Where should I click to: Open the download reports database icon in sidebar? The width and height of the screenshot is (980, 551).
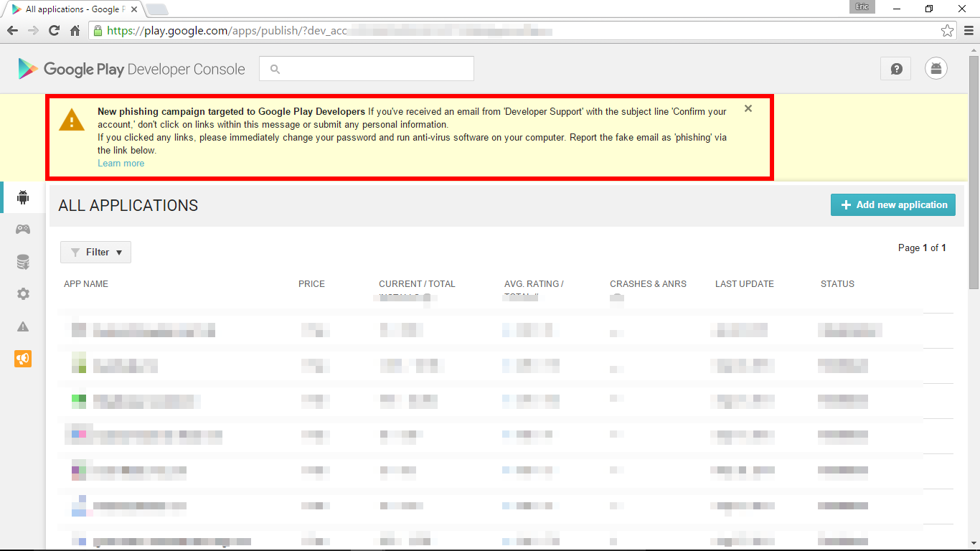(x=23, y=262)
